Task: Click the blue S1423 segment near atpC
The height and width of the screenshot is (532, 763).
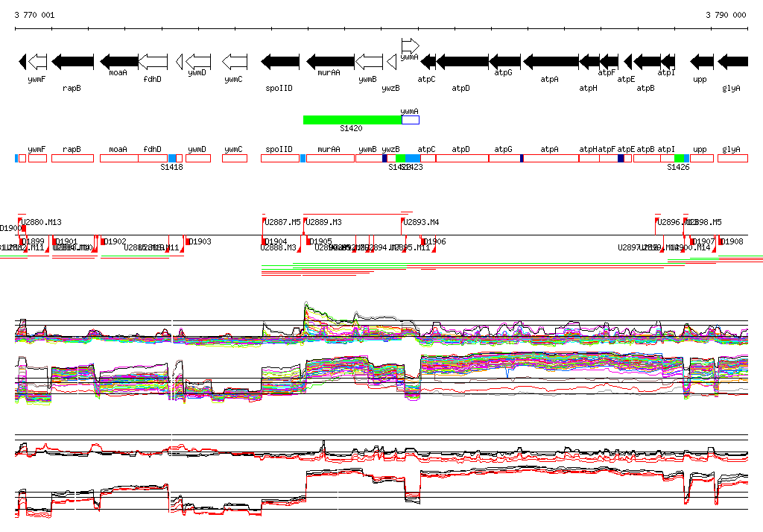Action: [x=413, y=158]
